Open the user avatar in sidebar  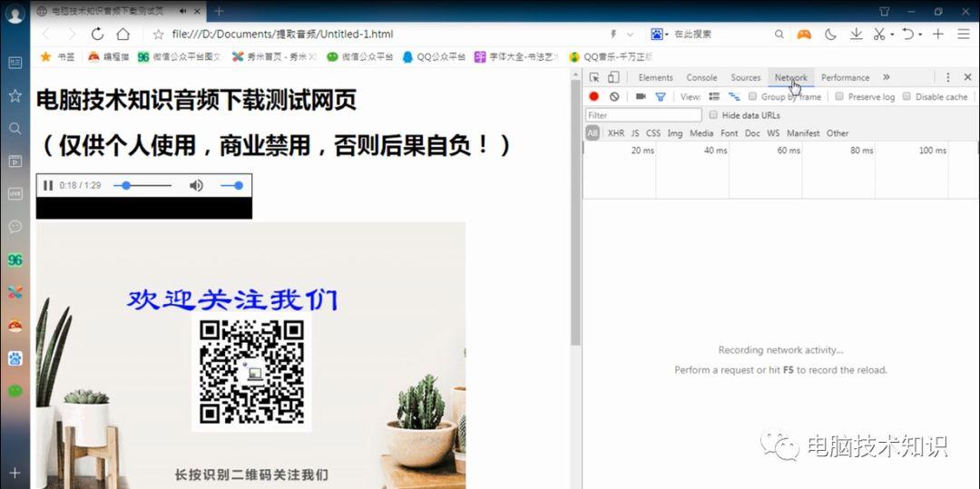(x=15, y=14)
